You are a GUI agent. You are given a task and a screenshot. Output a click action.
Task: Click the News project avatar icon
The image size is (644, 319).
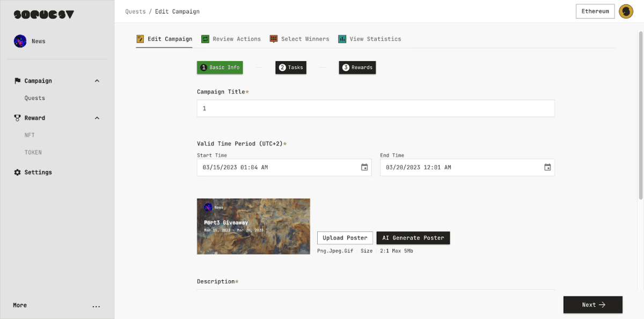click(20, 41)
